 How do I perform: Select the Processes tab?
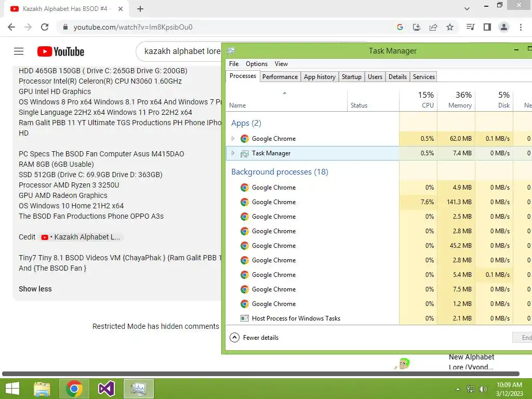coord(243,76)
